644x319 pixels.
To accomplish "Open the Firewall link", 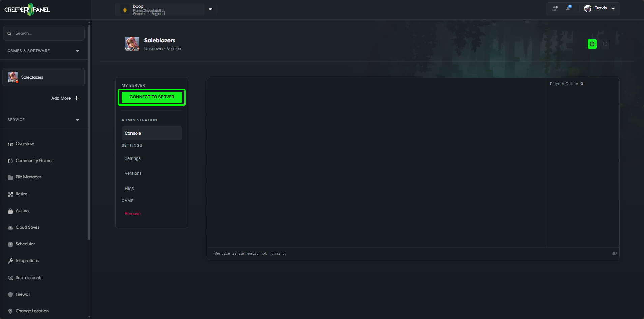I will click(x=23, y=294).
